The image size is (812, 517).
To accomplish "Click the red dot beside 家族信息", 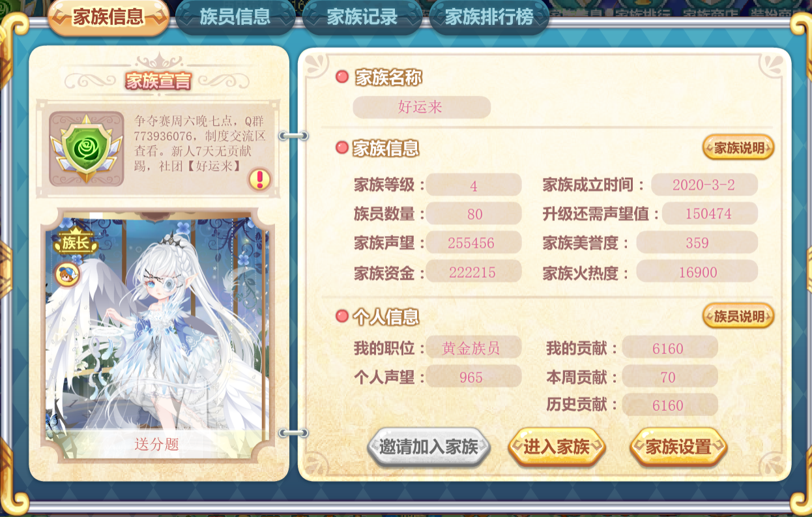I will click(342, 148).
